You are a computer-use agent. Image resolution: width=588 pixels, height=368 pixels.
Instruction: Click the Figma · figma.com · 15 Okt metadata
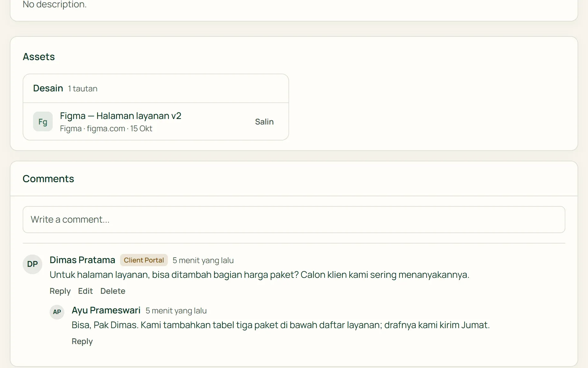[106, 128]
